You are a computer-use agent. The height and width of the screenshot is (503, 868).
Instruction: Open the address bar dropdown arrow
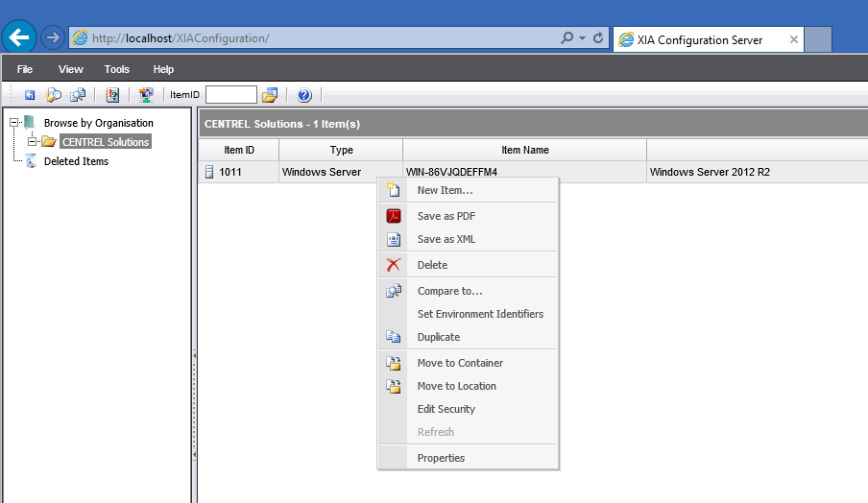point(582,38)
